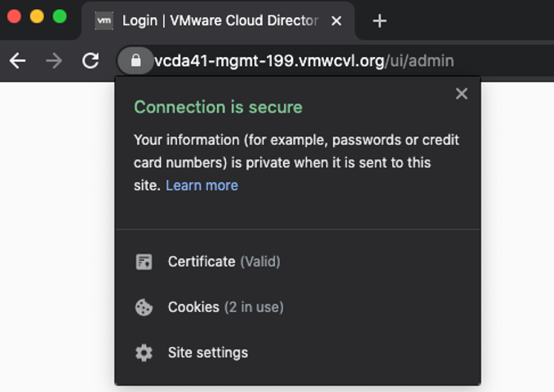Close the Login VMware Cloud Director tab
This screenshot has height=392, width=554.
pyautogui.click(x=336, y=21)
